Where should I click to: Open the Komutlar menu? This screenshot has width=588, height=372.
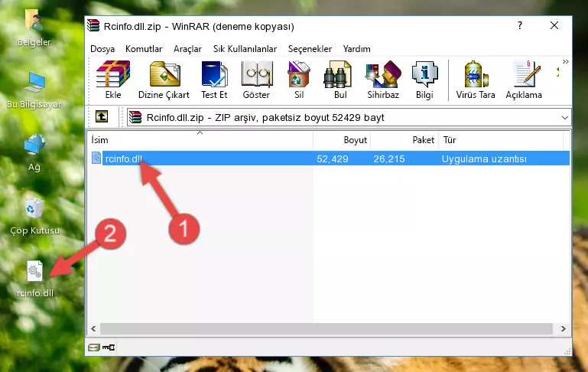pyautogui.click(x=144, y=49)
